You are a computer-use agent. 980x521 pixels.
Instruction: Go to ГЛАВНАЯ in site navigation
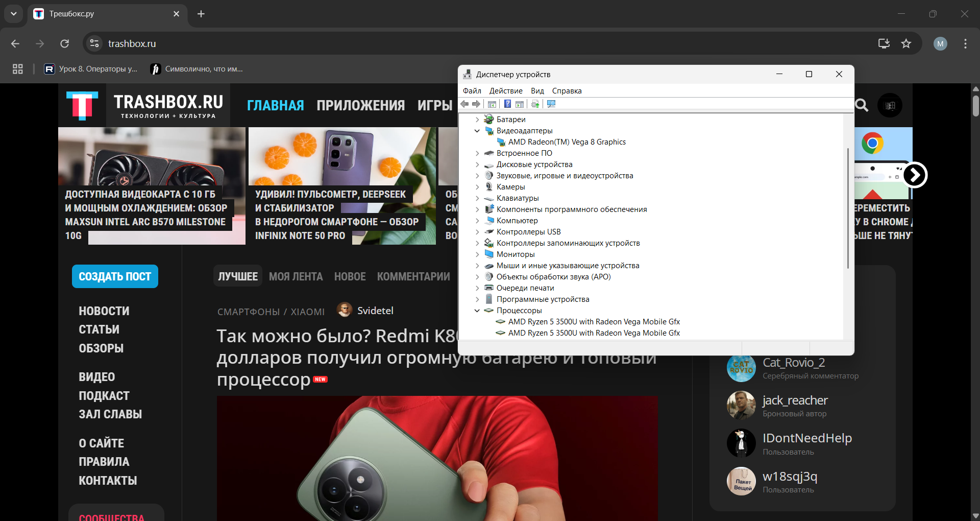276,106
